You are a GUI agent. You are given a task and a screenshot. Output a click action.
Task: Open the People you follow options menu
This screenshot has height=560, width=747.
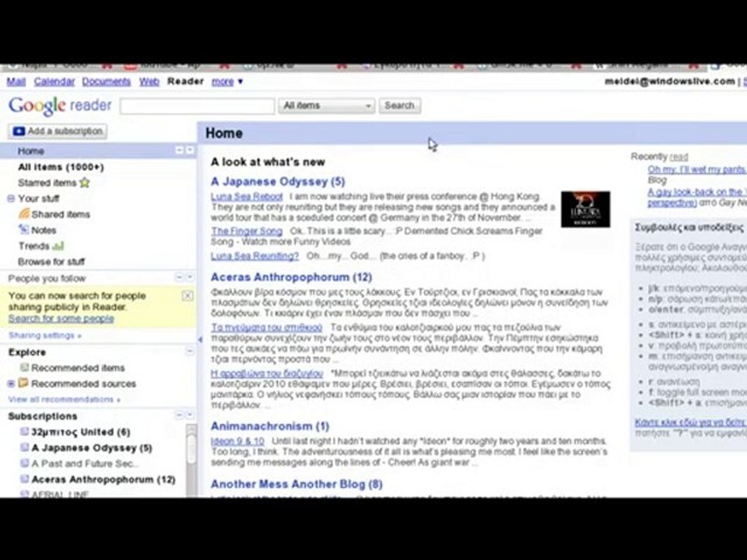coord(190,277)
